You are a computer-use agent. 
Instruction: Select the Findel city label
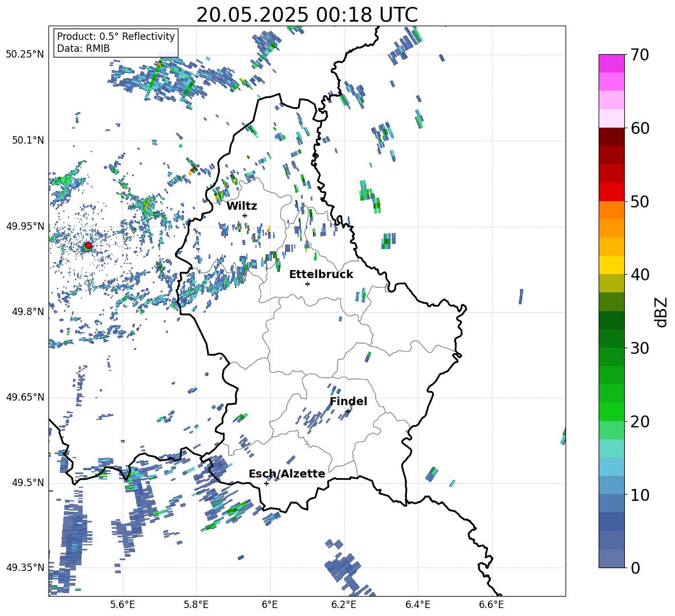(348, 401)
